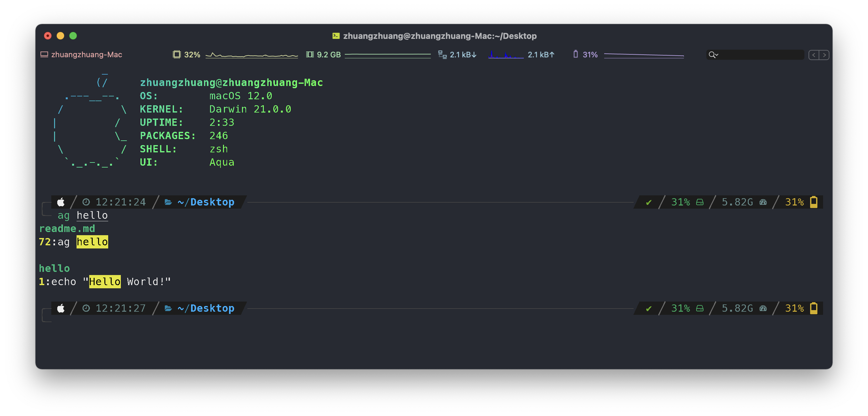Click the 32% CPU value
Viewport: 868px width, 416px height.
point(192,55)
